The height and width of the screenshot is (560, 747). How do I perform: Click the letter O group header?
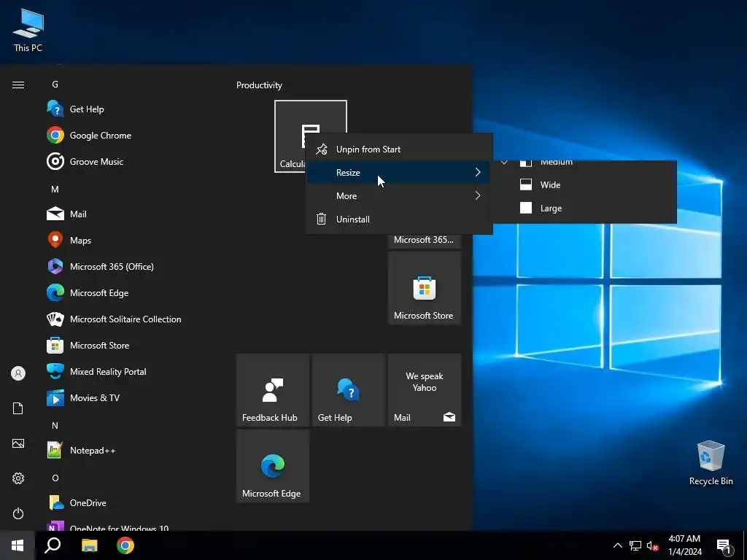55,478
